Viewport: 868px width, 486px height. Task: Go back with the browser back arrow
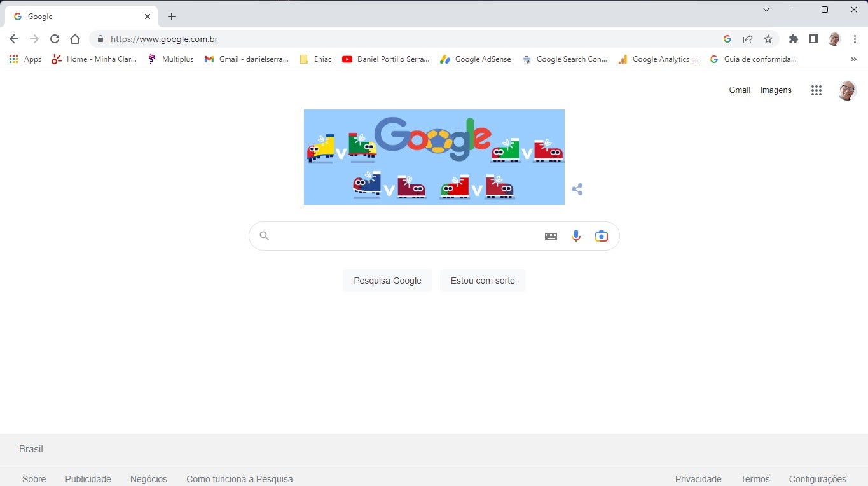(x=14, y=39)
